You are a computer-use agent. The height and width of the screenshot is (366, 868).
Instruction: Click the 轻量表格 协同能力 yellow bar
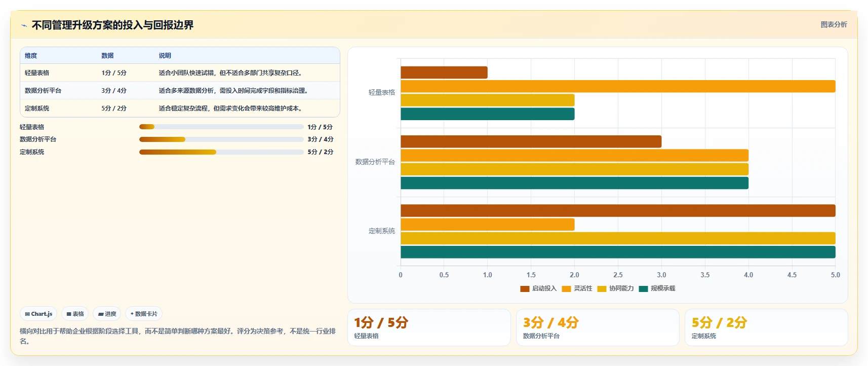tap(488, 100)
